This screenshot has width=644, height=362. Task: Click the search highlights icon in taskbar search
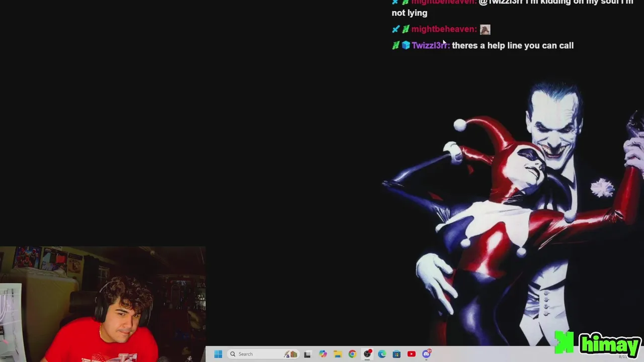291,354
